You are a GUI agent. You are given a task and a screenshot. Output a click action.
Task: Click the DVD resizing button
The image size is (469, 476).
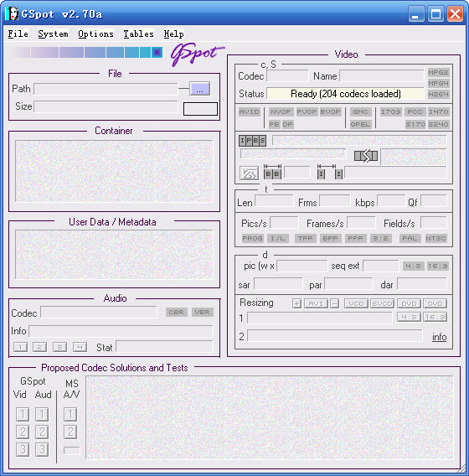[x=409, y=303]
